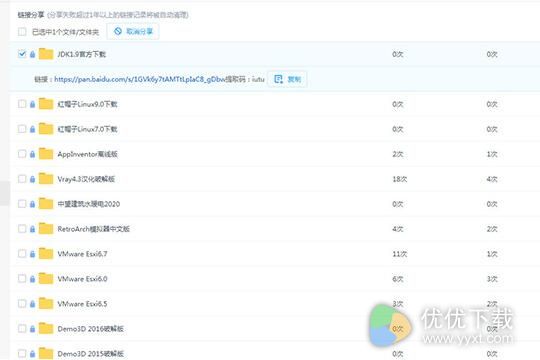Select the Demo3D 2015 checkbox
The width and height of the screenshot is (540, 360).
coord(22,353)
